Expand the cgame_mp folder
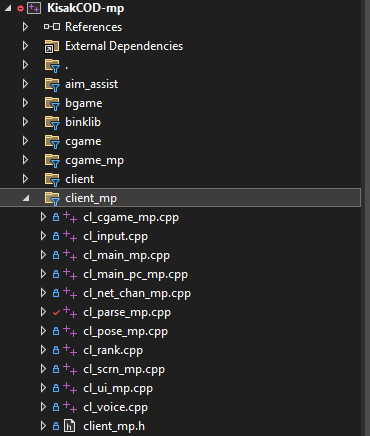The width and height of the screenshot is (370, 436). tap(25, 160)
